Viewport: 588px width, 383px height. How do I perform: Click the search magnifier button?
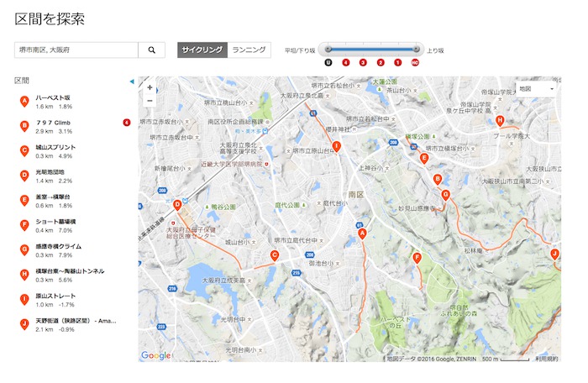tap(151, 50)
